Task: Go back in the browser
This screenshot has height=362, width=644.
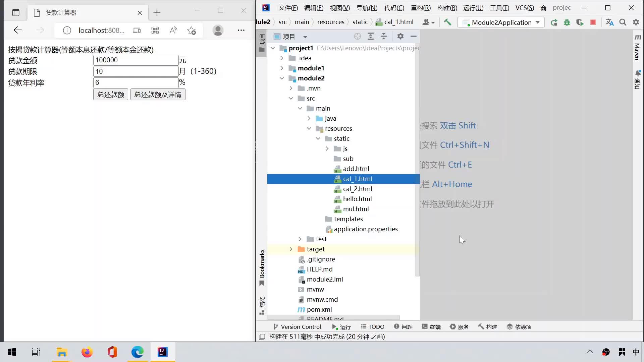Action: 18,30
